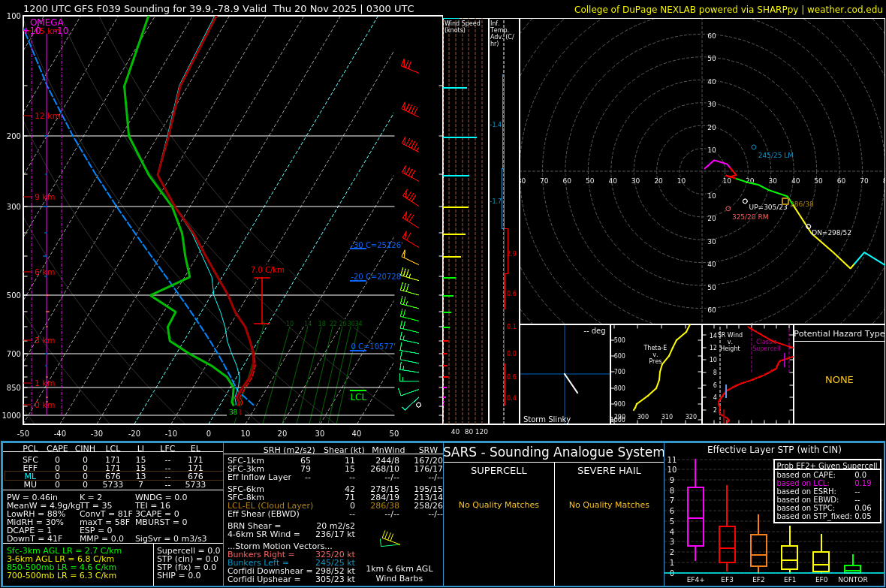Select the 7.0 C/km lapse rate label
The width and height of the screenshot is (886, 588).
267,270
